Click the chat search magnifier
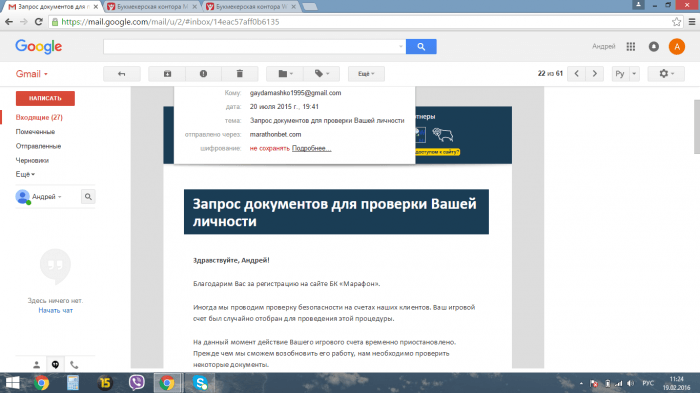This screenshot has height=393, width=700. [x=88, y=196]
